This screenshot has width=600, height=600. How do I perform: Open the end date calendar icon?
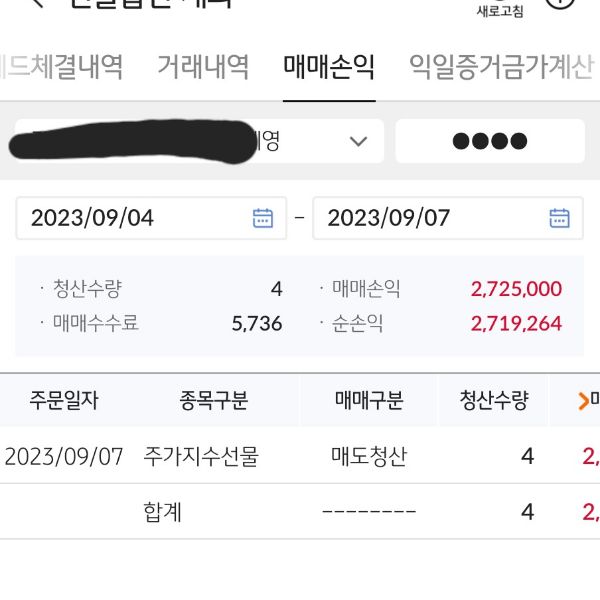(559, 218)
